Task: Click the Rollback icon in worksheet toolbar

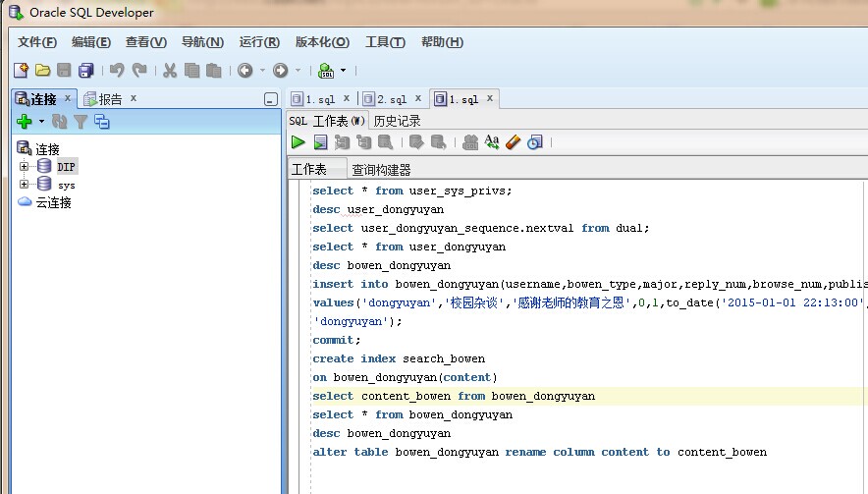Action: (439, 142)
